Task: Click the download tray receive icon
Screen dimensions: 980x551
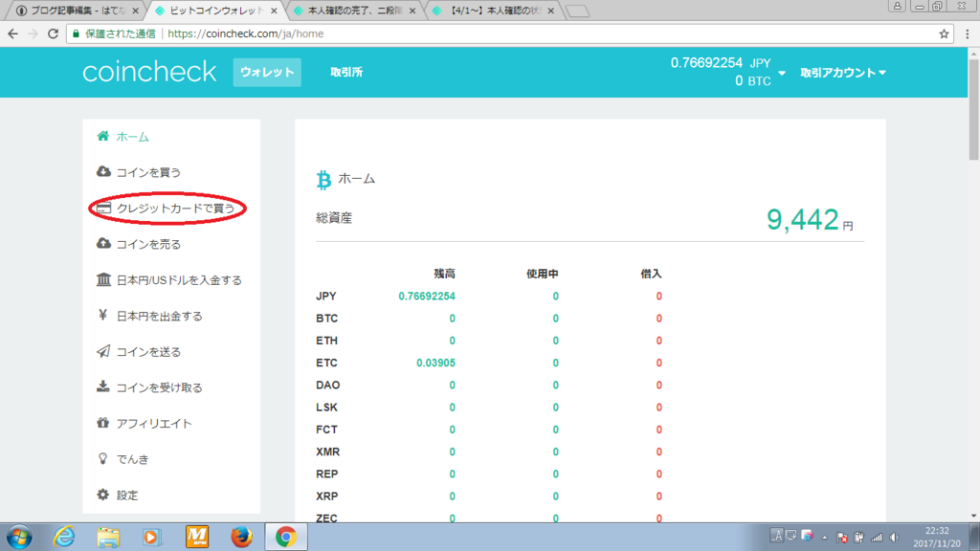Action: (103, 386)
